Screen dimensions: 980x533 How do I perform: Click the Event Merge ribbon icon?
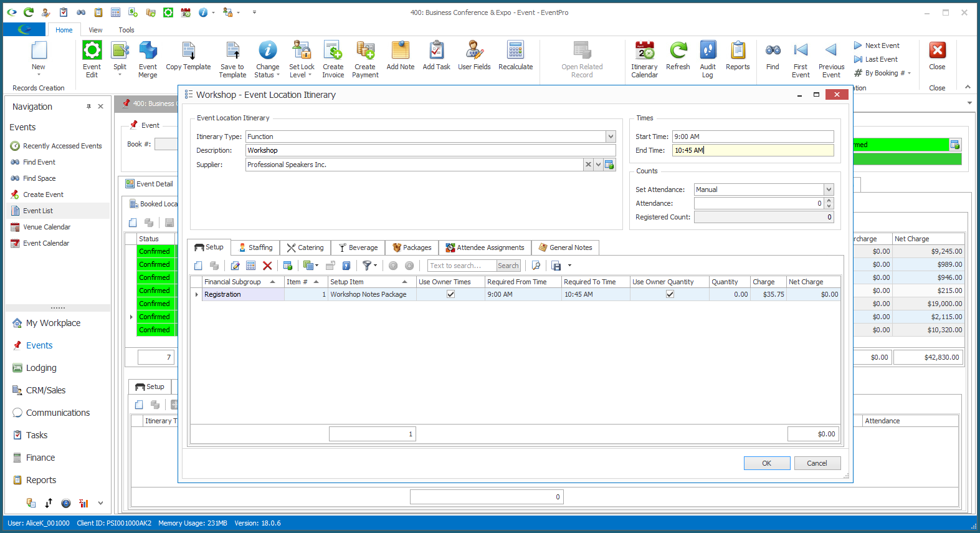click(148, 59)
